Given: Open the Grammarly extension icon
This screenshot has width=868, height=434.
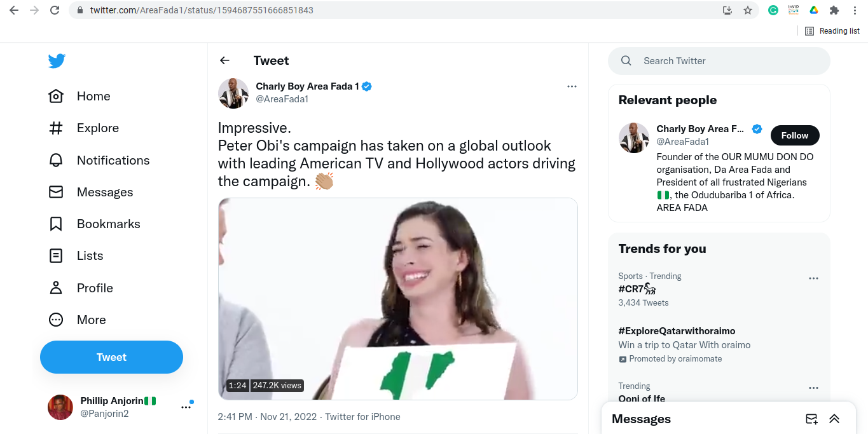Looking at the screenshot, I should [x=773, y=10].
